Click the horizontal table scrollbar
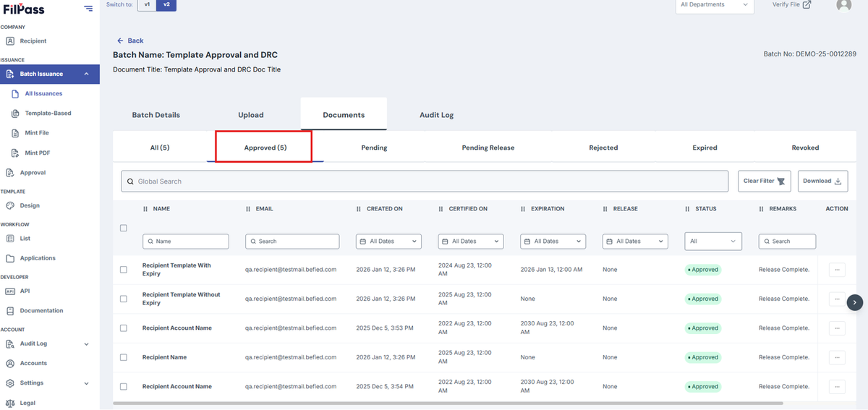The height and width of the screenshot is (410, 868). click(448, 403)
